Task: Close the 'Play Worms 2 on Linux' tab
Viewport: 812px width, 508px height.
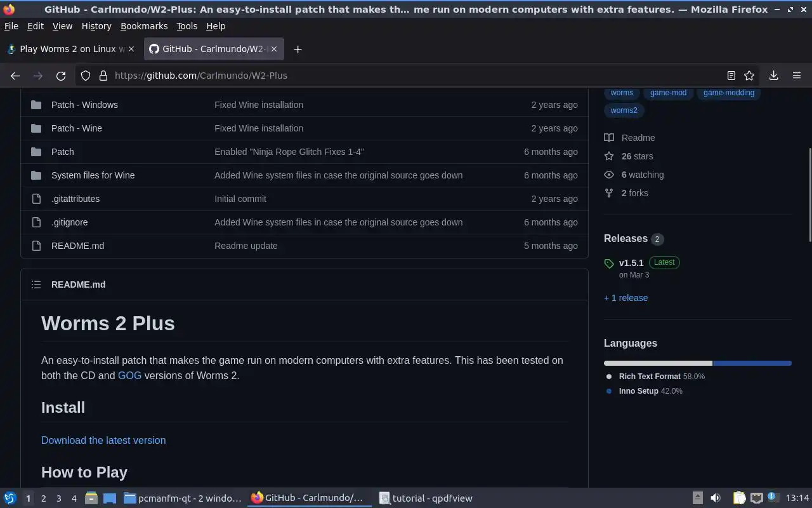Action: tap(132, 49)
